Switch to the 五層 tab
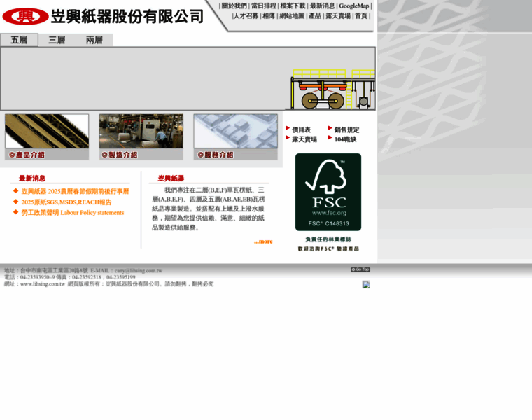 coord(19,40)
